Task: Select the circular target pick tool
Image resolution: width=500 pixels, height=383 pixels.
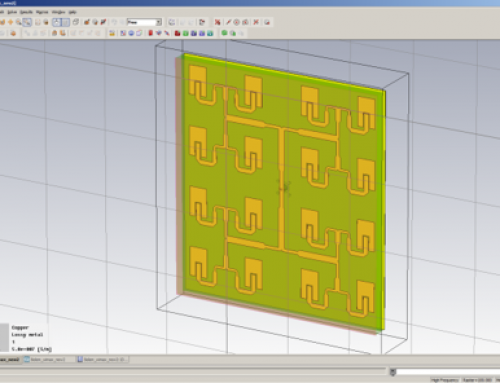Action: click(x=237, y=22)
